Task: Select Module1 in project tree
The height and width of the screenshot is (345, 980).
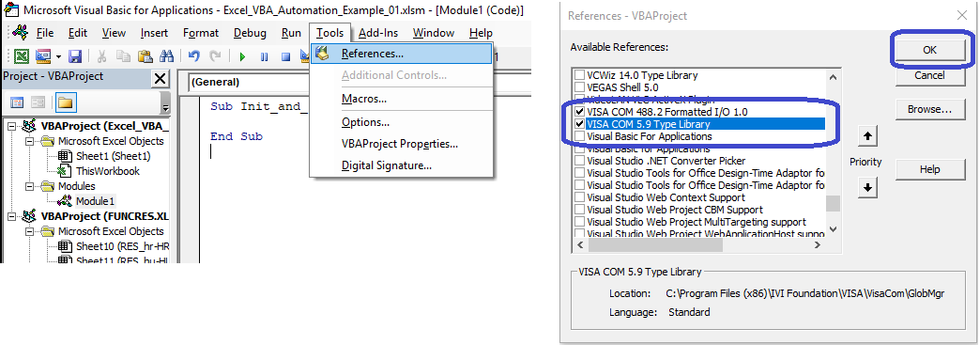Action: tap(95, 201)
